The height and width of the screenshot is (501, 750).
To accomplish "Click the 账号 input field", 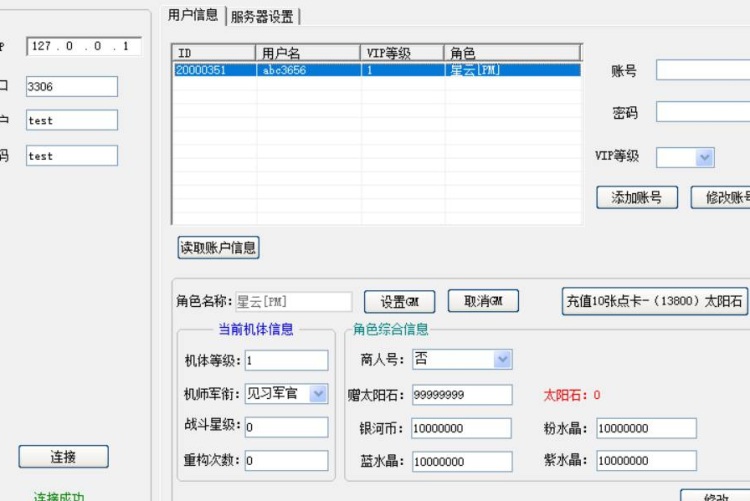I will pyautogui.click(x=702, y=70).
